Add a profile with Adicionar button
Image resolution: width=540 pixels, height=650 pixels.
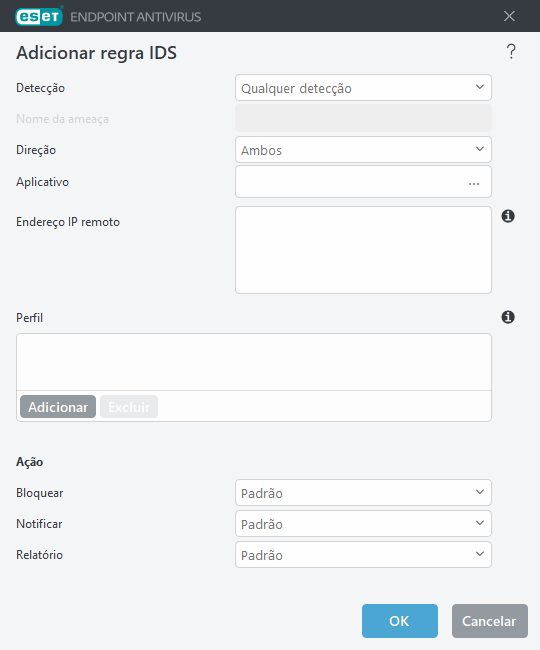(58, 407)
